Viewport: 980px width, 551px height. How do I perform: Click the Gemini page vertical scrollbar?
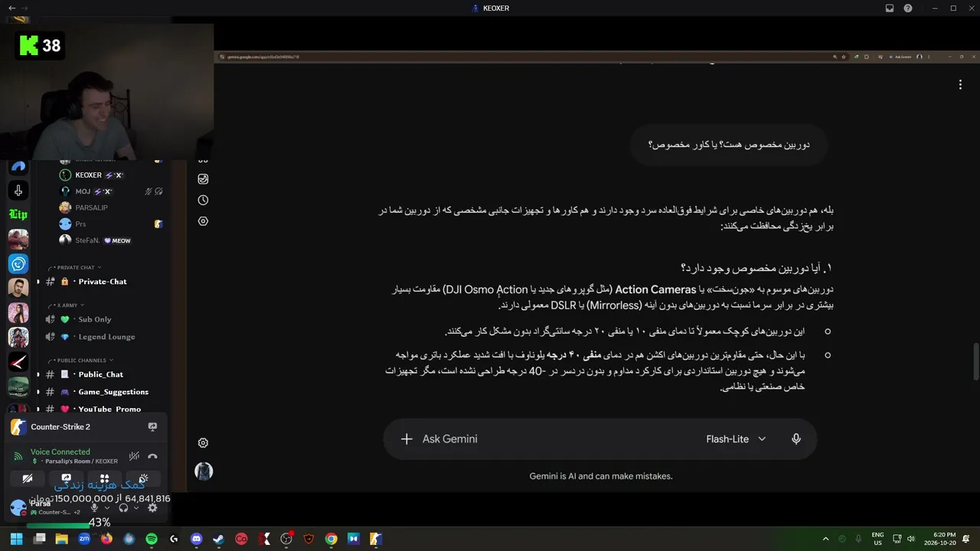coord(975,361)
